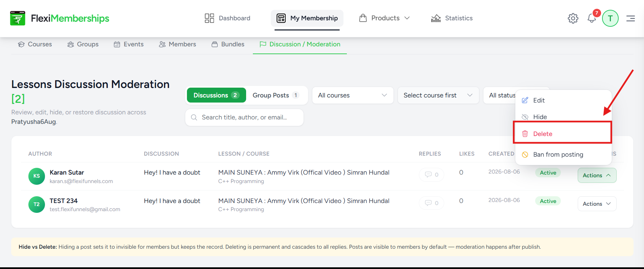Click replies bubble in Karan Sutar row
Viewport: 644px width, 269px height.
[x=431, y=175]
